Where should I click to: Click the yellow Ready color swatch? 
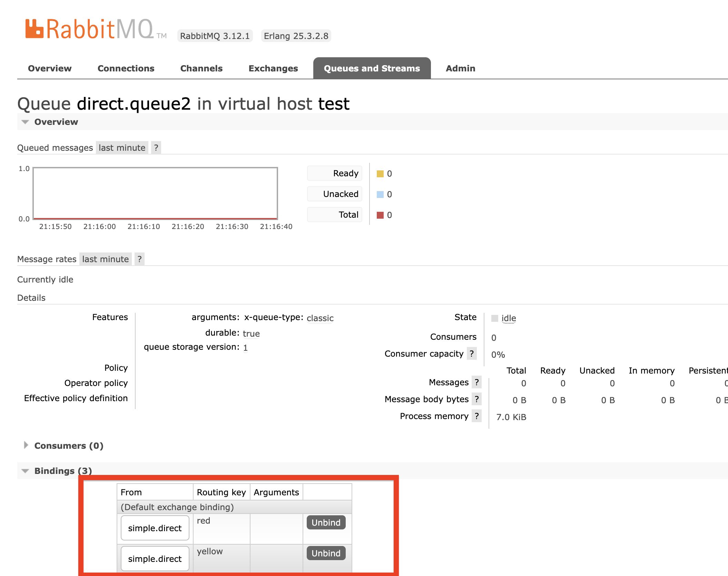[x=380, y=173]
